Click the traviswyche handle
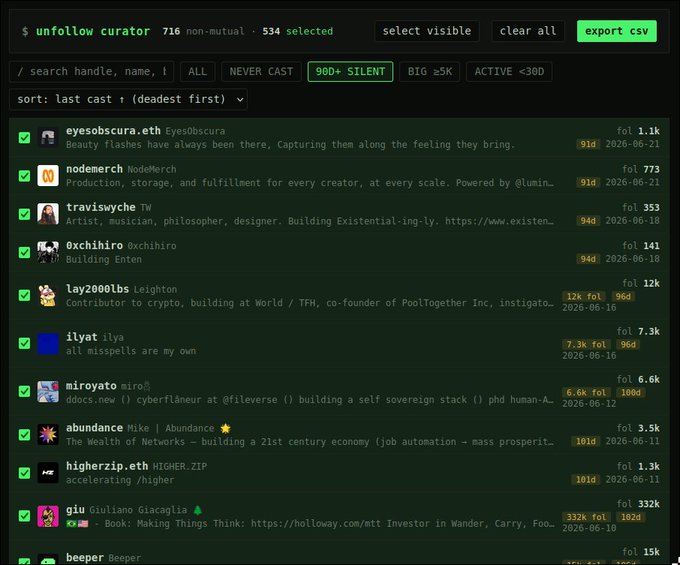The image size is (680, 565). pos(101,207)
